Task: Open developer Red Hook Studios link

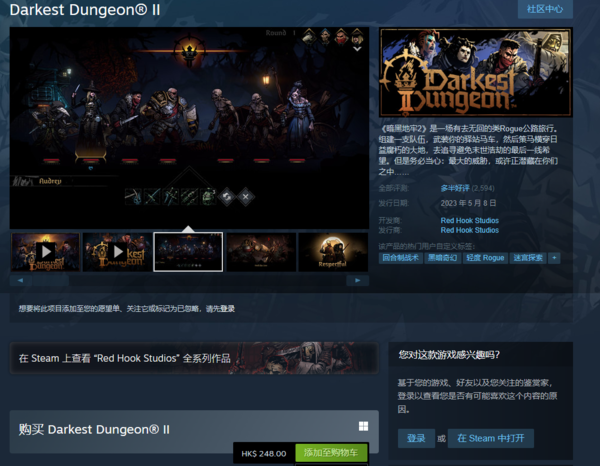Action: (470, 220)
